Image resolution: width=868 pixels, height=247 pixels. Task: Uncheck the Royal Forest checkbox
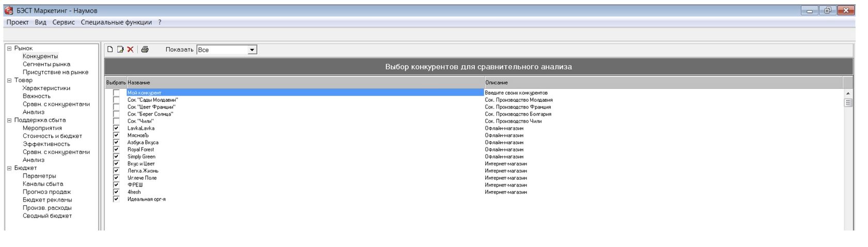coord(116,149)
